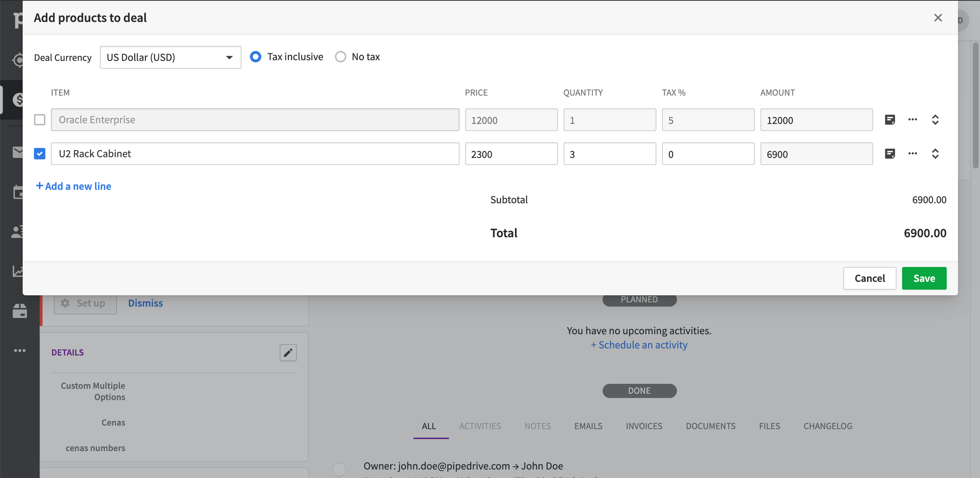Click Oracle Enterprise quantity field

click(x=609, y=119)
